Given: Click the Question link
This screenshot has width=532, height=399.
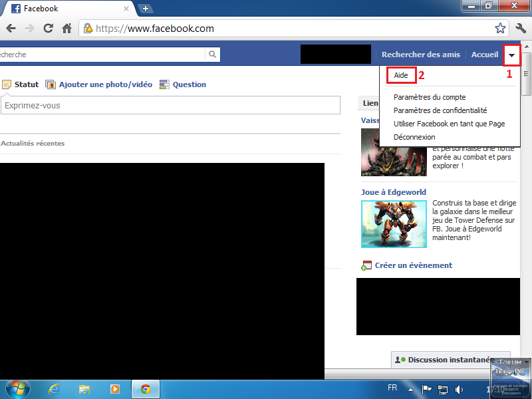Looking at the screenshot, I should [x=190, y=84].
